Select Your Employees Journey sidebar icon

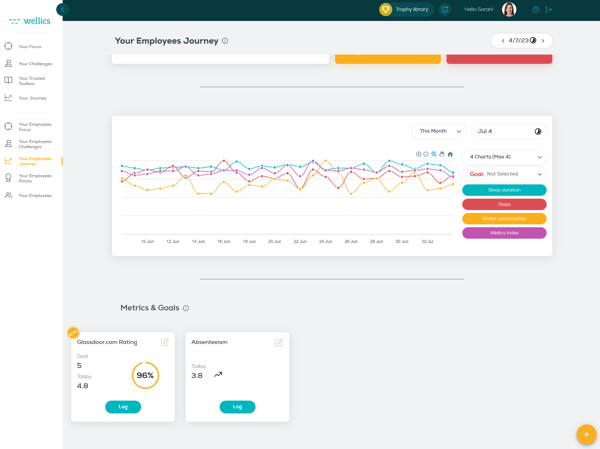click(8, 161)
